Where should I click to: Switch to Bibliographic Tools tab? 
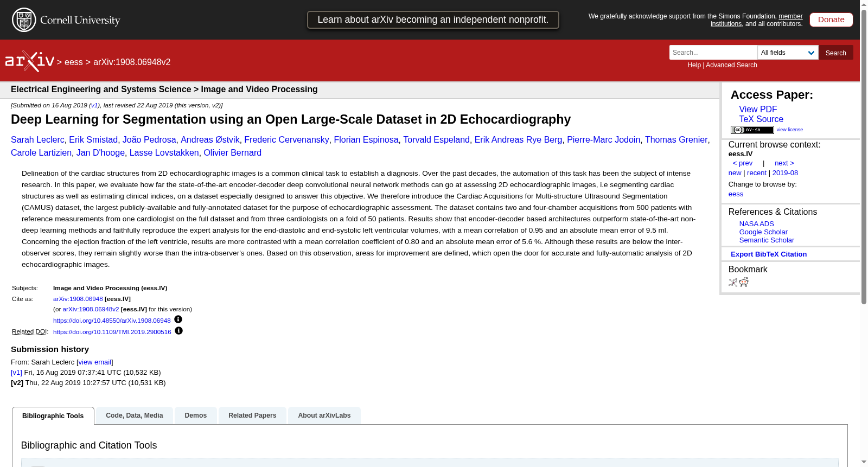click(x=53, y=416)
